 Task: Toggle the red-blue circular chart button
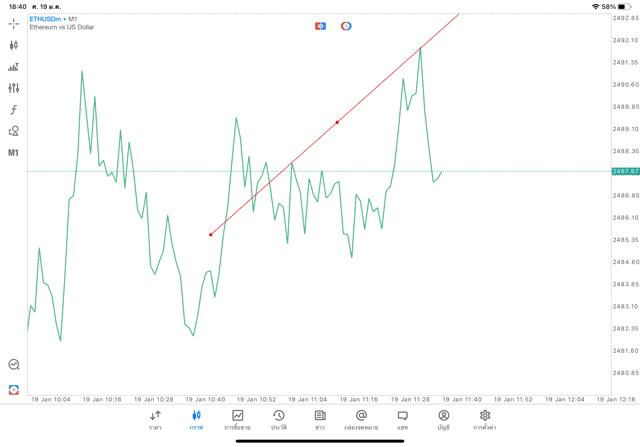346,26
